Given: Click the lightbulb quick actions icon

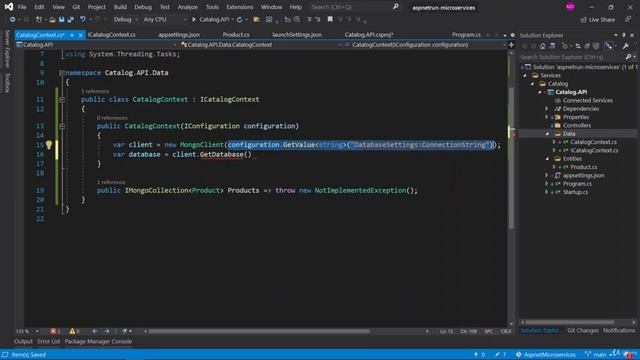Looking at the screenshot, I should (x=49, y=144).
